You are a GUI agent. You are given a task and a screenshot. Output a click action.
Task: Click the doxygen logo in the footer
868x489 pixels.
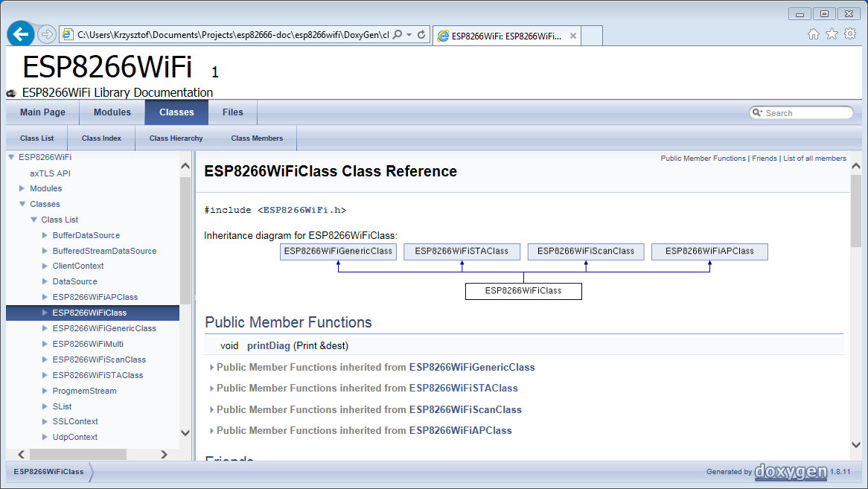click(792, 471)
